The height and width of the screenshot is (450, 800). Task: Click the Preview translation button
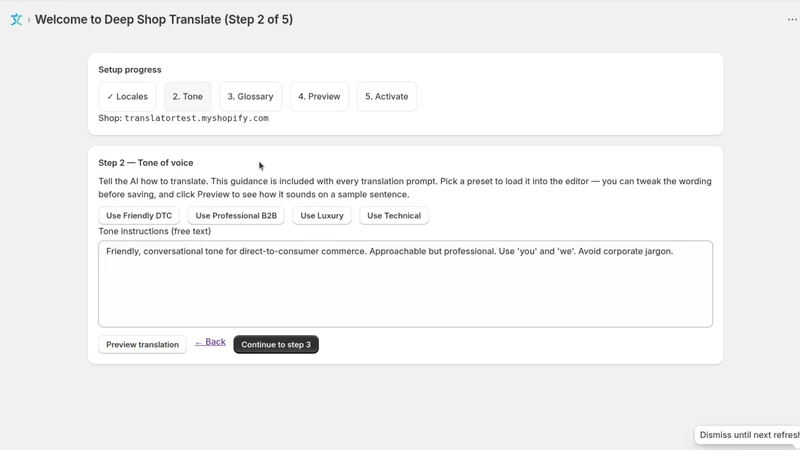click(x=142, y=344)
